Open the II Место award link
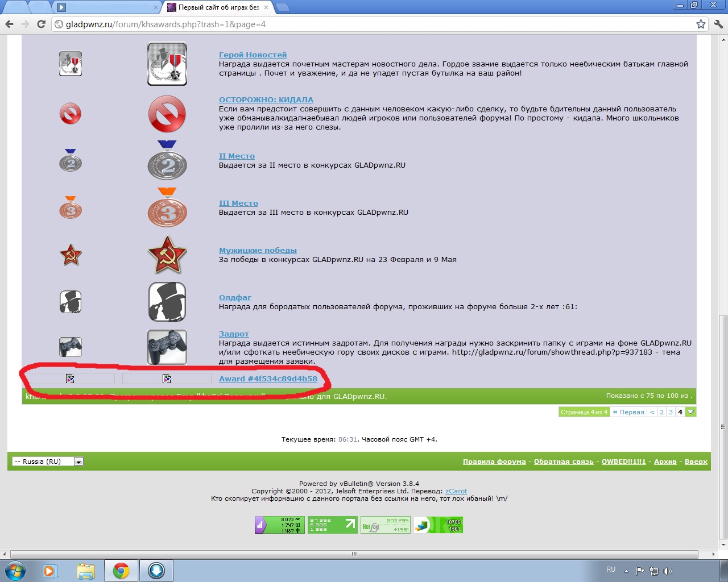This screenshot has height=582, width=728. [x=237, y=156]
